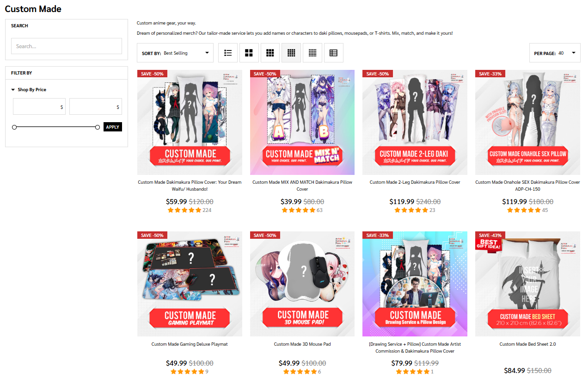Click the star rating of Custom Made Dakimakura
This screenshot has width=588, height=379.
click(x=184, y=210)
